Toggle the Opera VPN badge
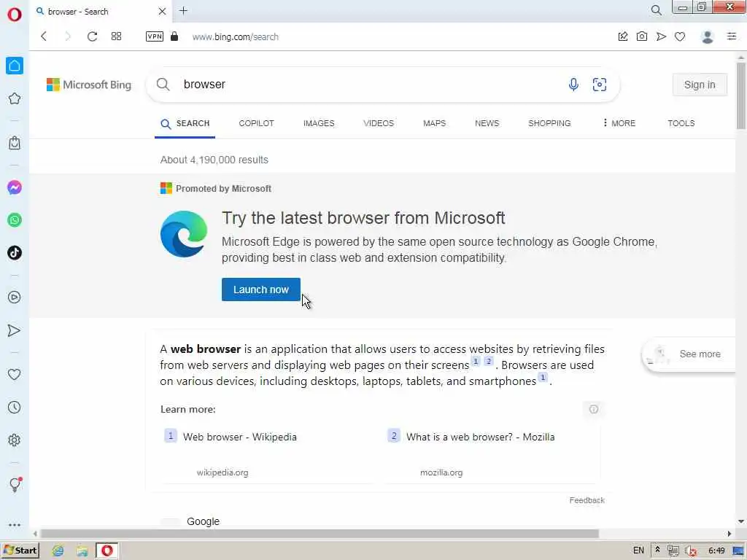The height and width of the screenshot is (560, 747). (155, 36)
